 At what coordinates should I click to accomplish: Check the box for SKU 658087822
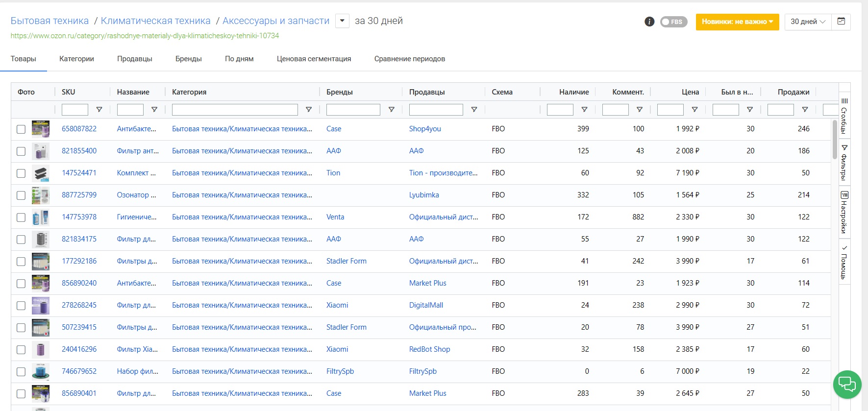click(21, 129)
